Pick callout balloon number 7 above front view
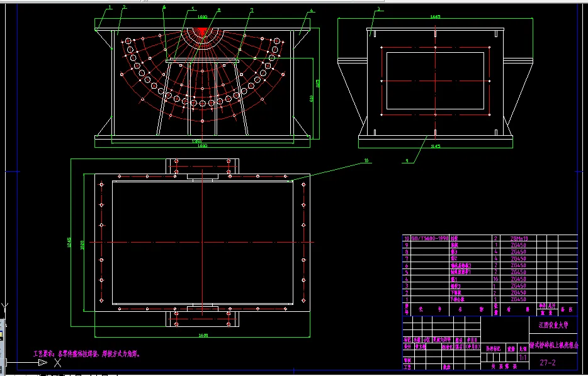The image size is (588, 376). tap(252, 11)
